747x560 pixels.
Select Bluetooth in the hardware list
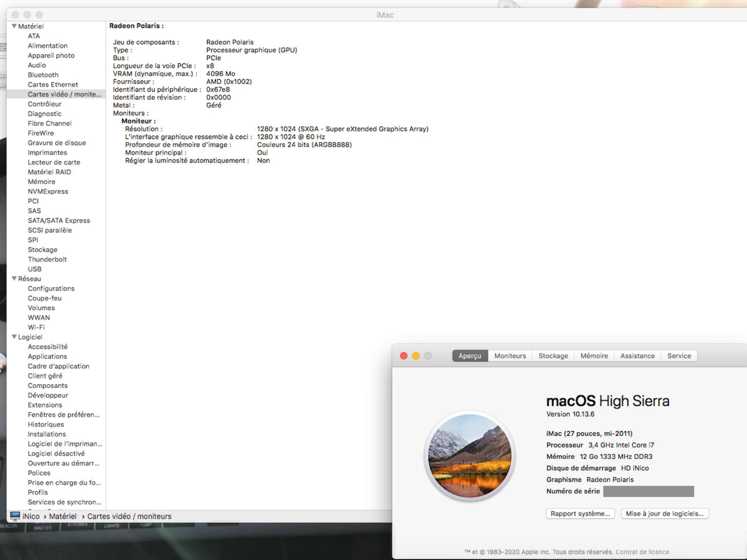coord(43,75)
